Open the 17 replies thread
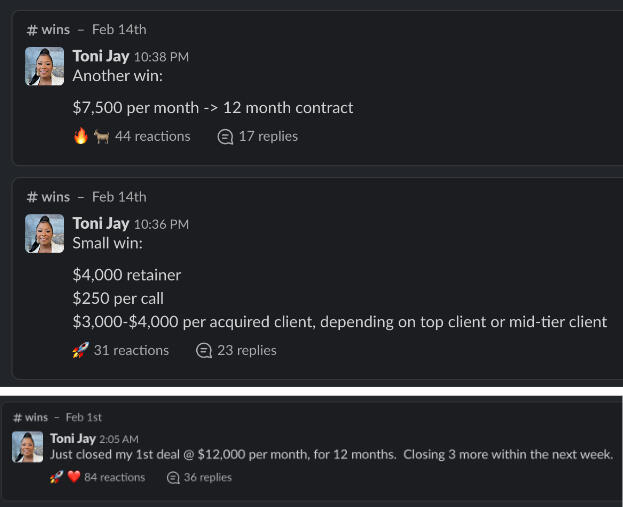 tap(267, 136)
